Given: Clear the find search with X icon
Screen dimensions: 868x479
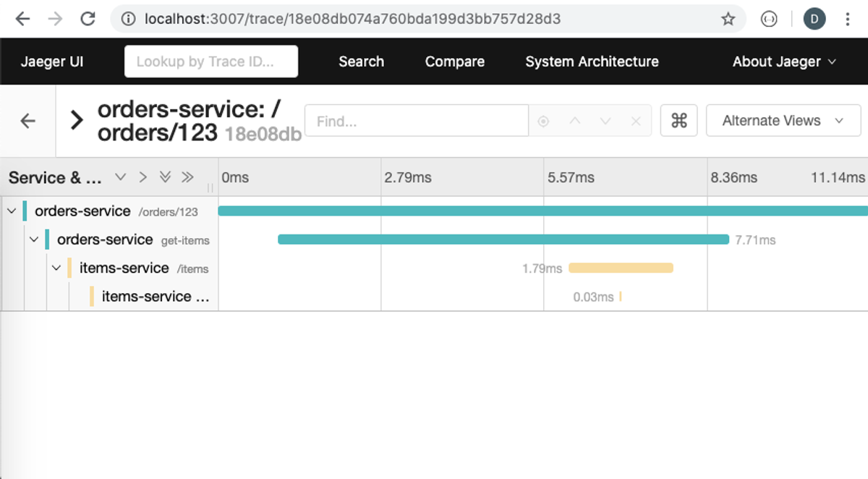Looking at the screenshot, I should click(x=636, y=122).
